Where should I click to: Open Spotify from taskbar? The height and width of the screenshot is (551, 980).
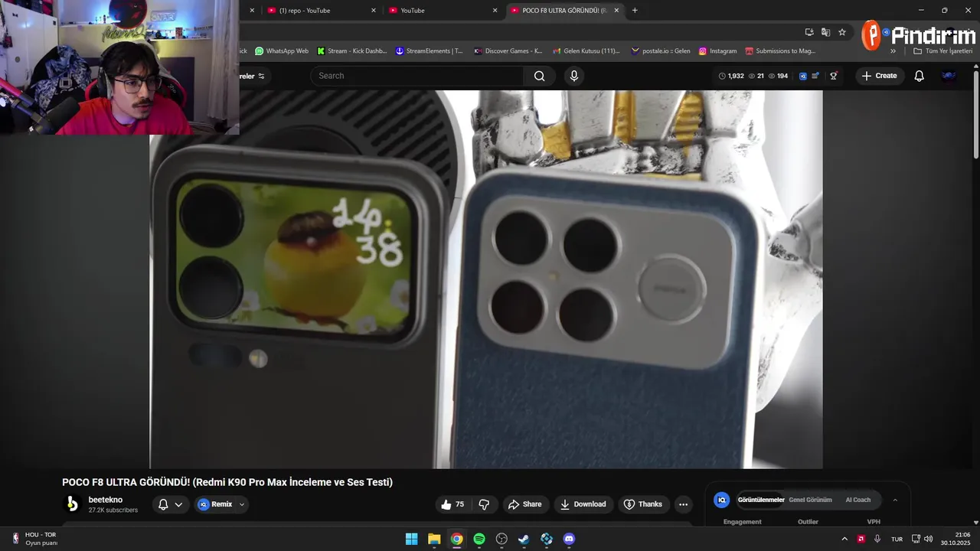coord(479,539)
